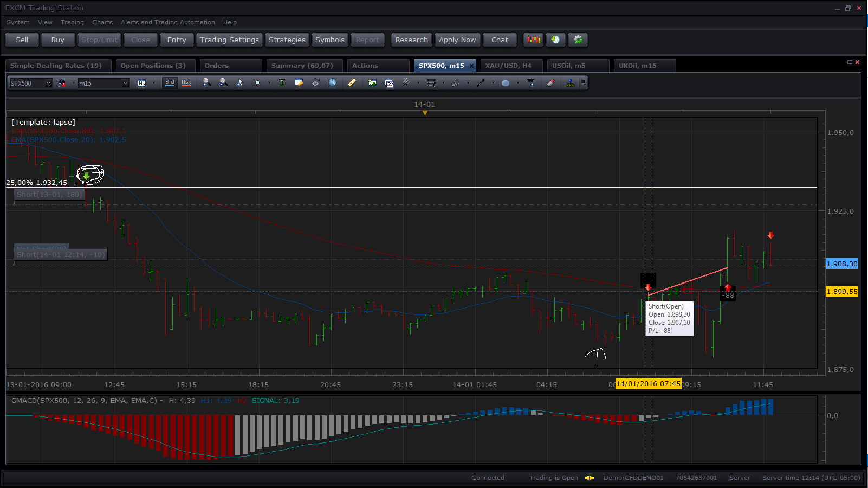
Task: Select the parallel channel lines tool
Action: point(406,82)
